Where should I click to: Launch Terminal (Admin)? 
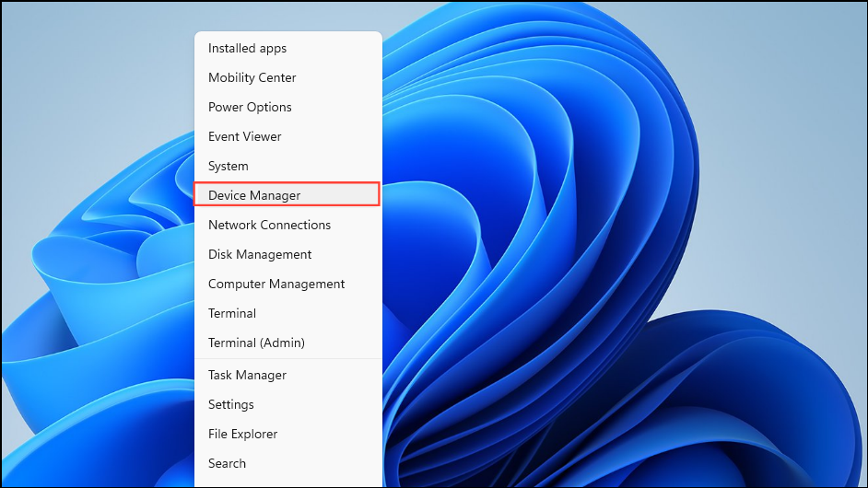[x=287, y=343]
